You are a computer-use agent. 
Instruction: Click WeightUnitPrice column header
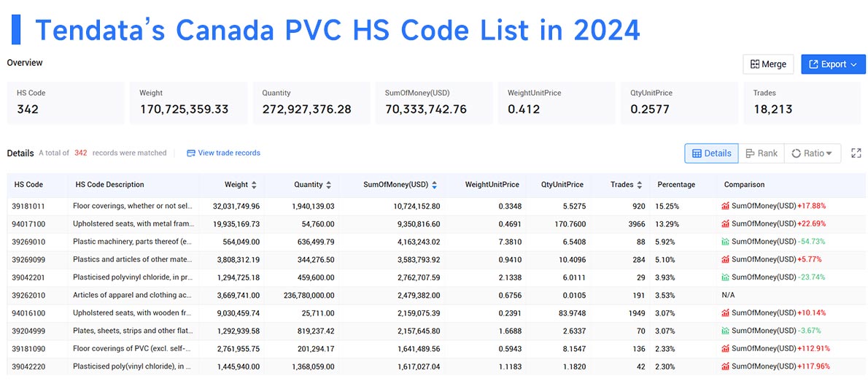tap(492, 185)
